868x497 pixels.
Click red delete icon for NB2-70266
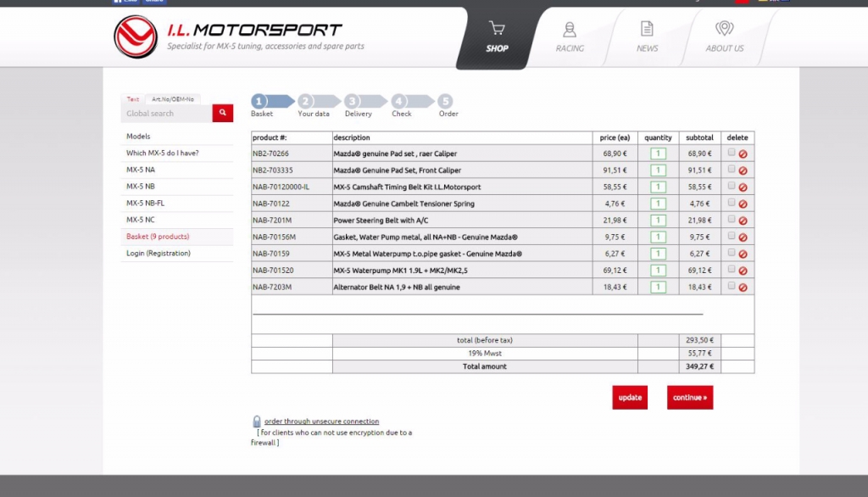point(743,154)
